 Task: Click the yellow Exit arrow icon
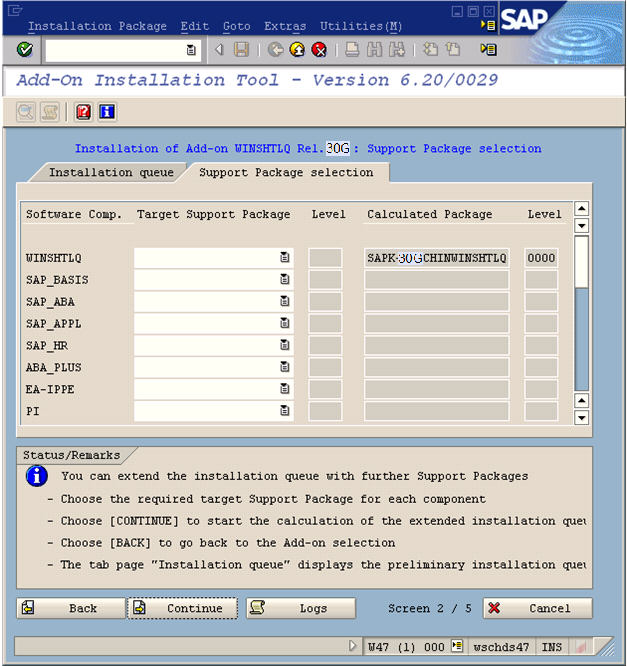point(297,50)
